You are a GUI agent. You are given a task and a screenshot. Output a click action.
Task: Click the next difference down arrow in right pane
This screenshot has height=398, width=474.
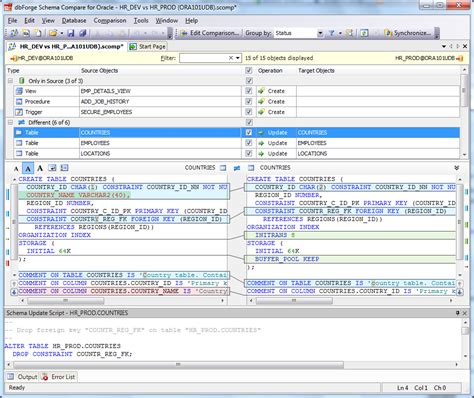pos(460,292)
